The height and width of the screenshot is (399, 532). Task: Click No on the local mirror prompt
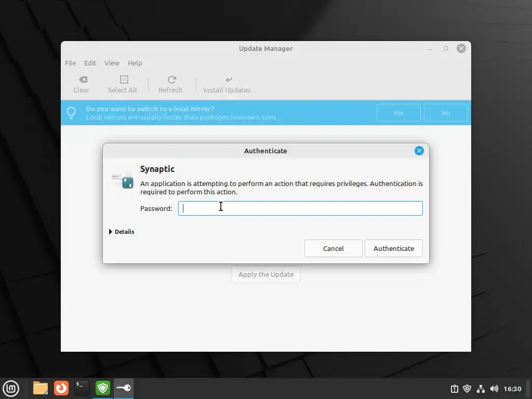pyautogui.click(x=445, y=113)
